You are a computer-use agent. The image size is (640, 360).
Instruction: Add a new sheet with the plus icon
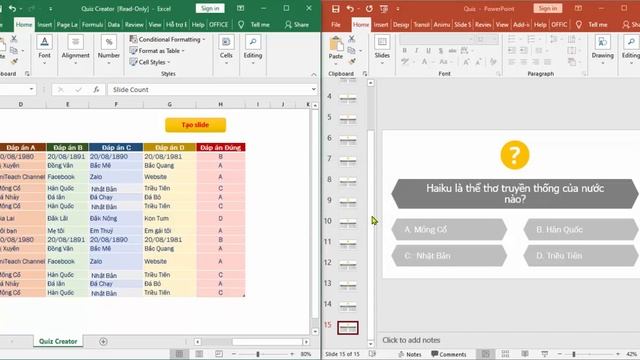103,341
